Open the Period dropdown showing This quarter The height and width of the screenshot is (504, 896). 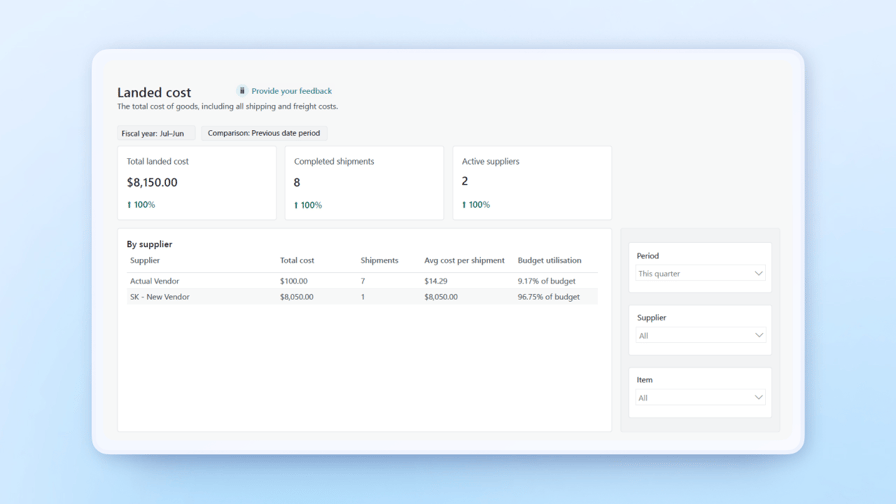(x=700, y=274)
